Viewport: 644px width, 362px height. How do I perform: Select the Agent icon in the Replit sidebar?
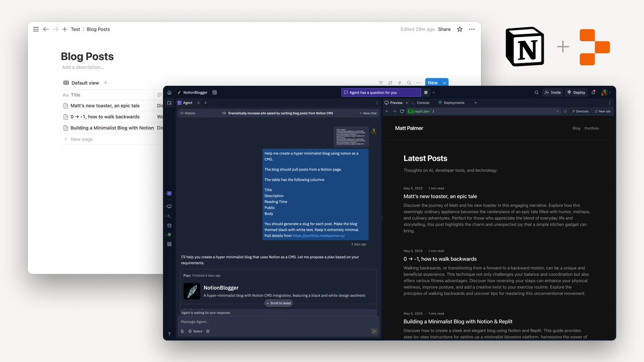pyautogui.click(x=169, y=193)
